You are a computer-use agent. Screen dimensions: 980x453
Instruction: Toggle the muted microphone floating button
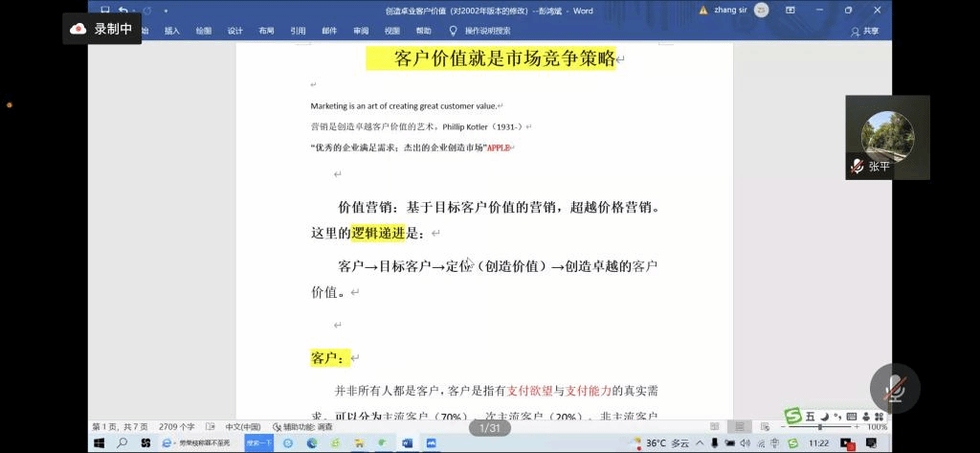(895, 389)
